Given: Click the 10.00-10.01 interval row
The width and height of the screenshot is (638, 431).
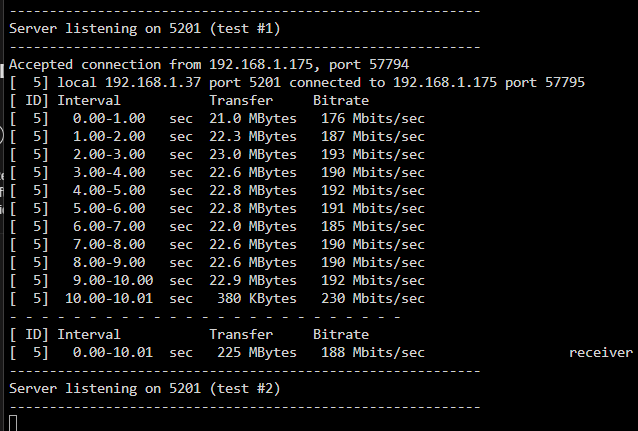Looking at the screenshot, I should 217,298.
